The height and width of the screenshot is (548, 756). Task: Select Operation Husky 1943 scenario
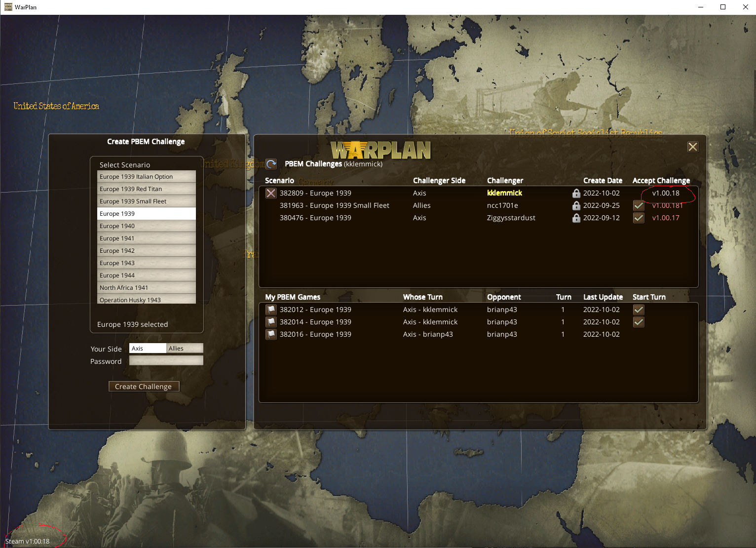click(147, 299)
